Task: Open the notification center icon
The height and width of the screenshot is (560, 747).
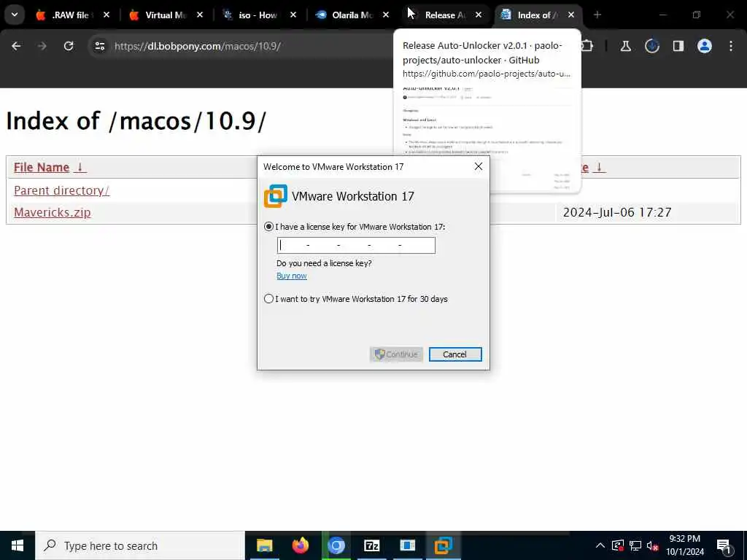Action: 724,546
